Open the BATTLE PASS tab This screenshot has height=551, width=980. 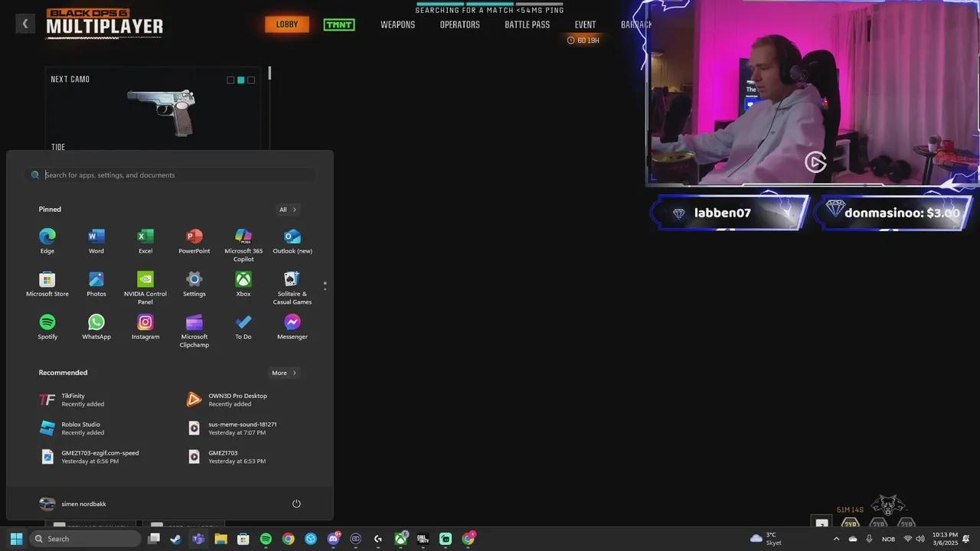pyautogui.click(x=528, y=24)
